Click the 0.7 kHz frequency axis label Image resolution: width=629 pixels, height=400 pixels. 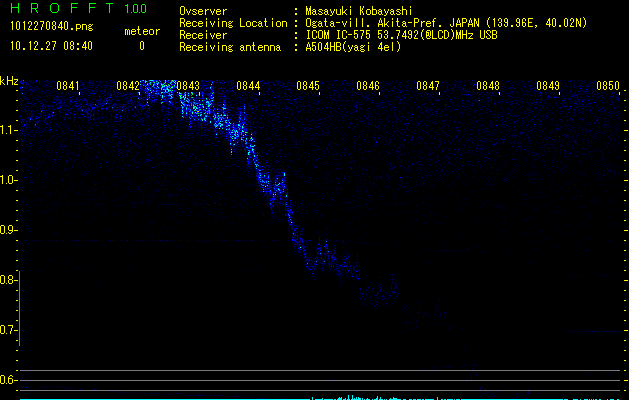coord(9,330)
